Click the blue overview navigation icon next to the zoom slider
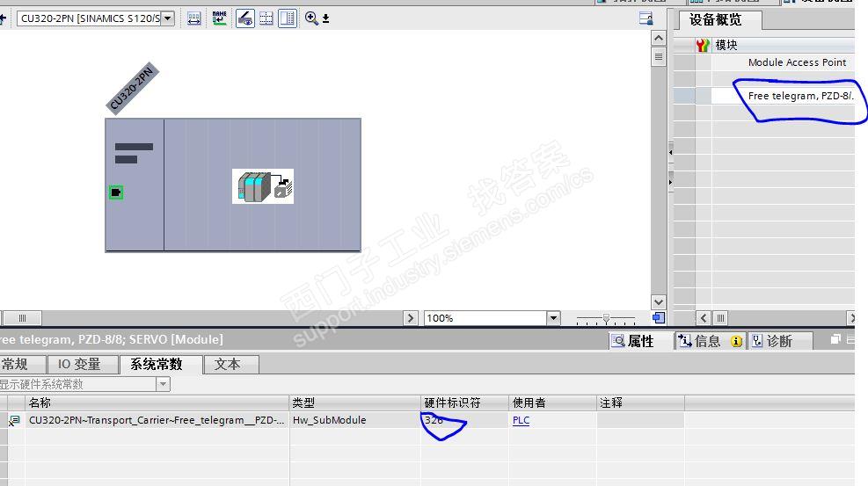 (x=659, y=318)
